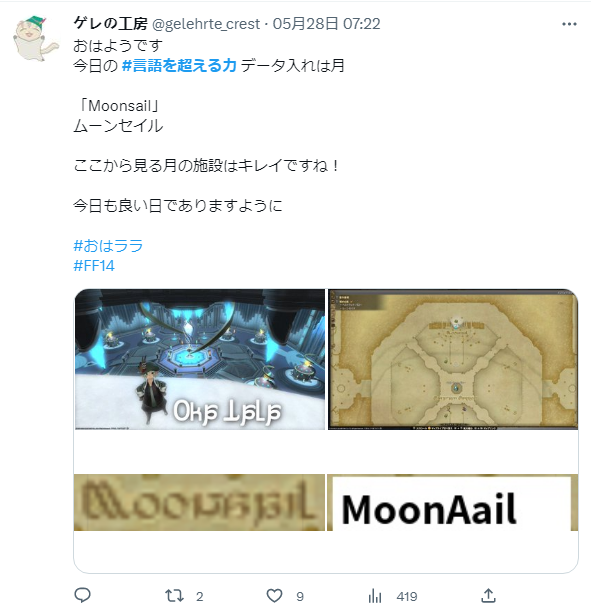Click the 419 view count

tap(407, 597)
